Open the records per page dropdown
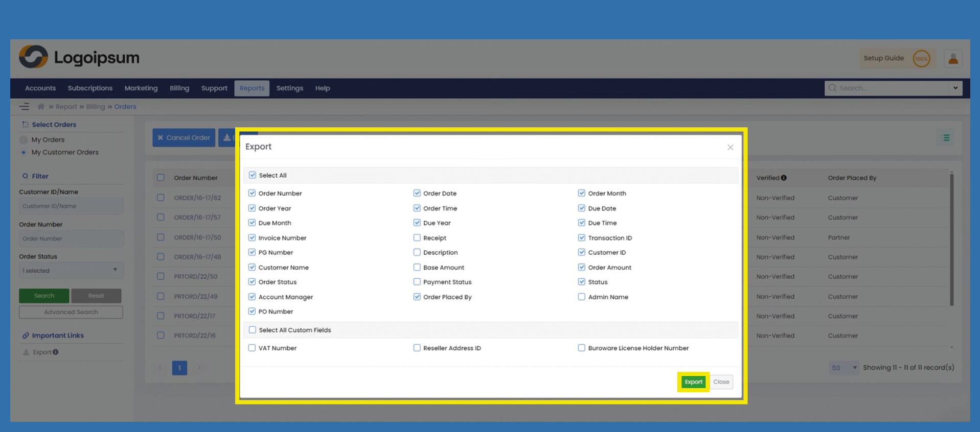Image resolution: width=980 pixels, height=432 pixels. click(844, 368)
